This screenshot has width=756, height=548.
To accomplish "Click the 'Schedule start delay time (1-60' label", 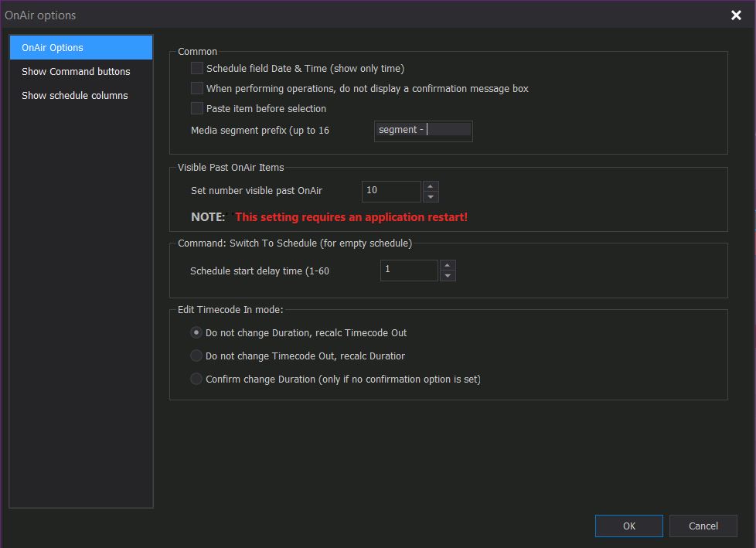I will (260, 271).
